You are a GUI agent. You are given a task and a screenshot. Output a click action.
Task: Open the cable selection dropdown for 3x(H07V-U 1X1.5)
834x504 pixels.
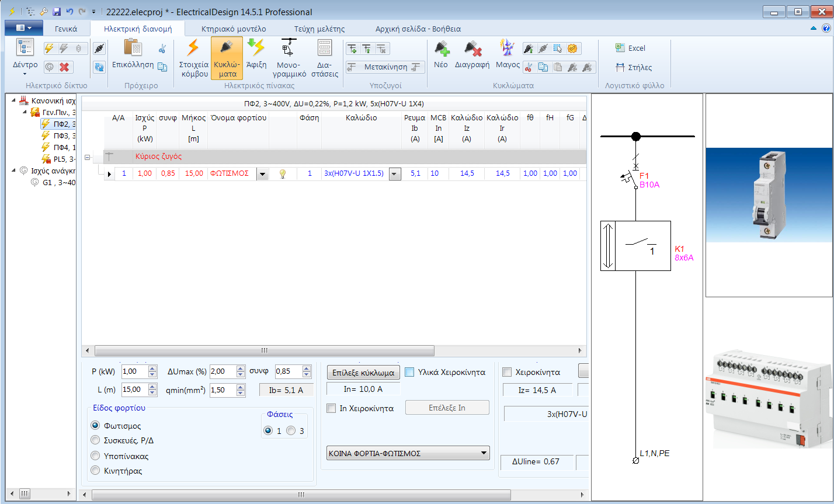[394, 174]
